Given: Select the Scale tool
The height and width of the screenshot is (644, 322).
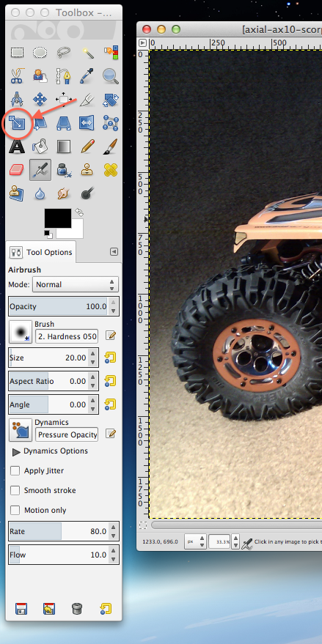Looking at the screenshot, I should click(x=17, y=122).
